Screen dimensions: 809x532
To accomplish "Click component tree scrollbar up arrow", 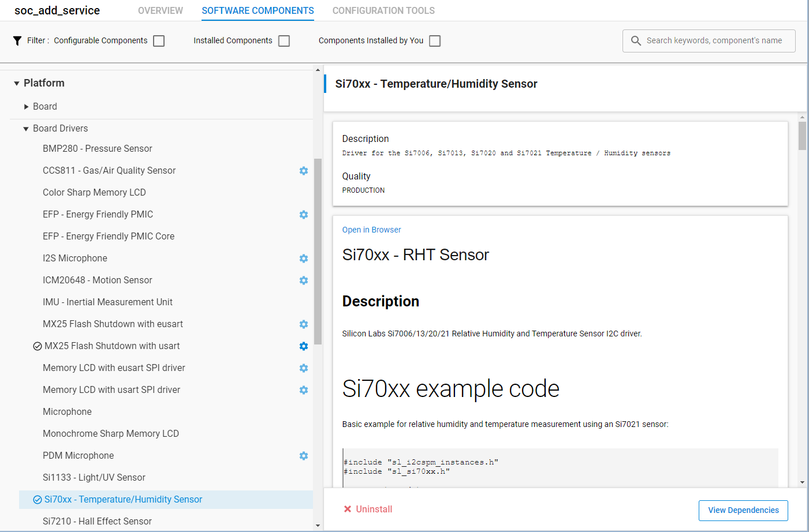I will tap(318, 70).
